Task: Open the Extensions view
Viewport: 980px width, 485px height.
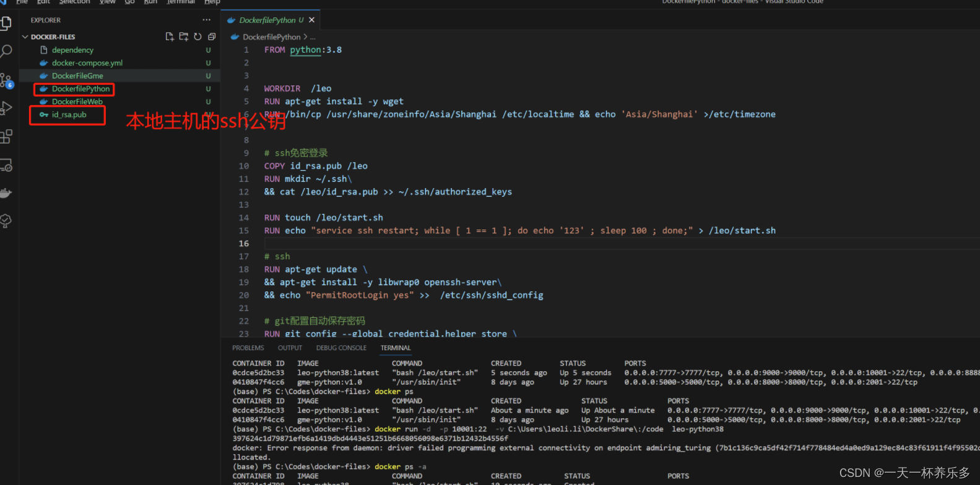Action: point(6,137)
